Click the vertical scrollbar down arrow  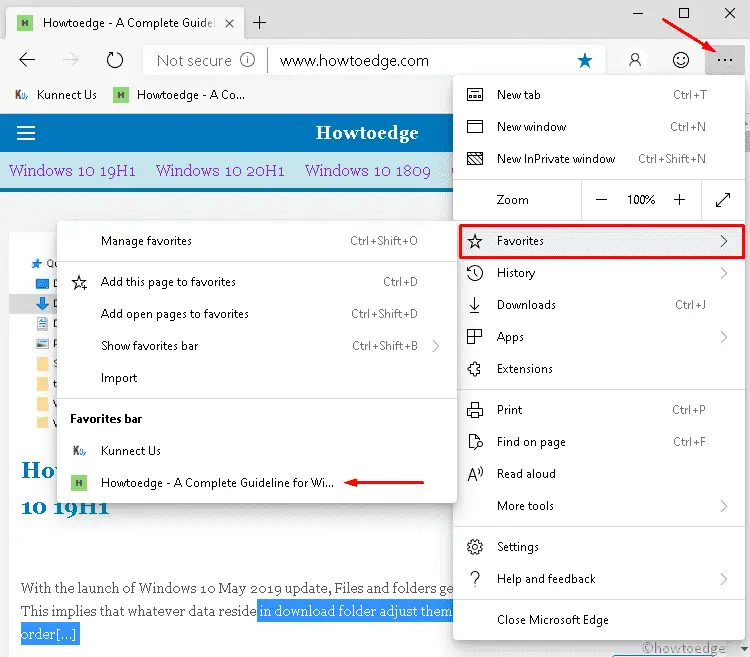click(744, 649)
